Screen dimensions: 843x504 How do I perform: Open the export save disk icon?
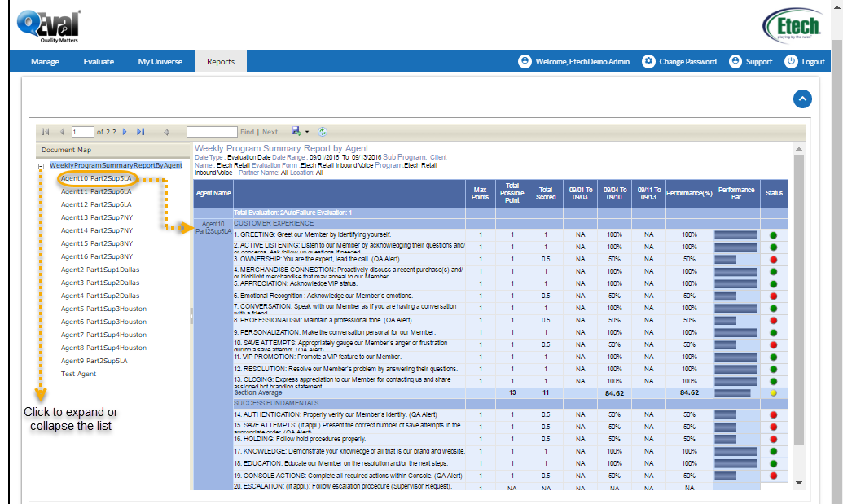[295, 131]
